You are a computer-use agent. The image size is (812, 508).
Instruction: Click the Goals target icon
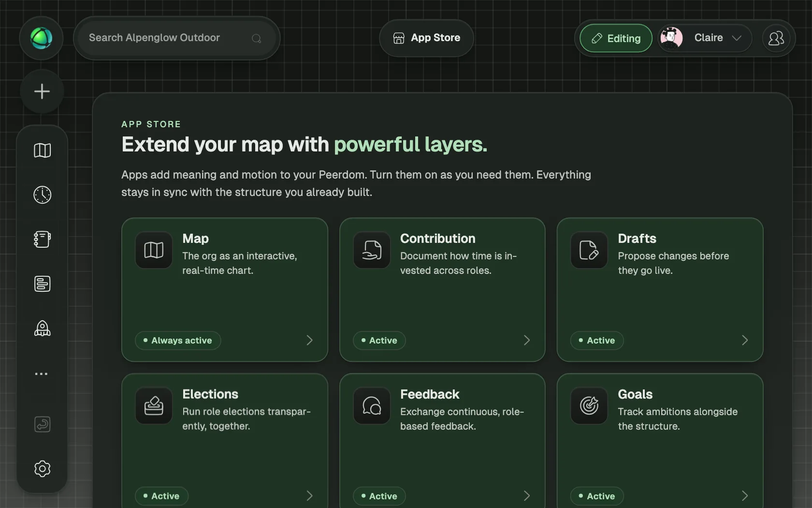tap(589, 406)
